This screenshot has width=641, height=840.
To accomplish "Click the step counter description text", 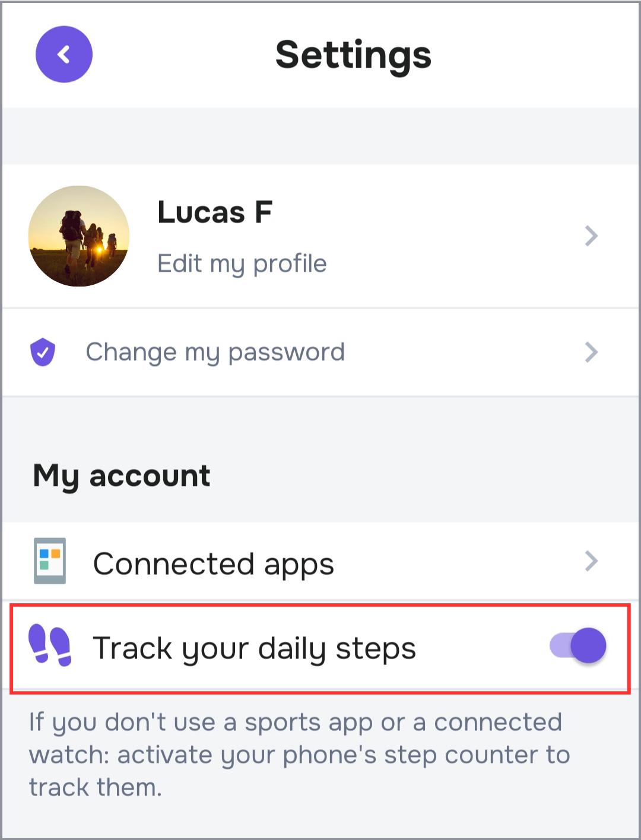I will pyautogui.click(x=299, y=755).
